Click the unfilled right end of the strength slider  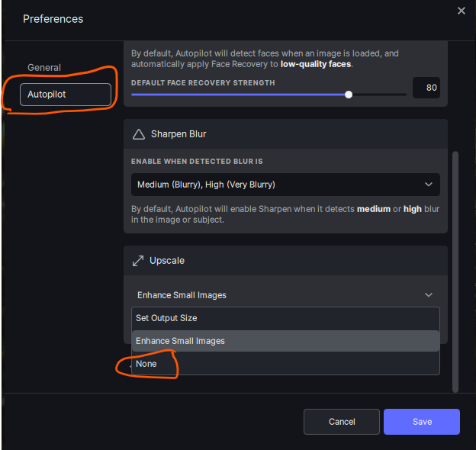click(x=381, y=95)
